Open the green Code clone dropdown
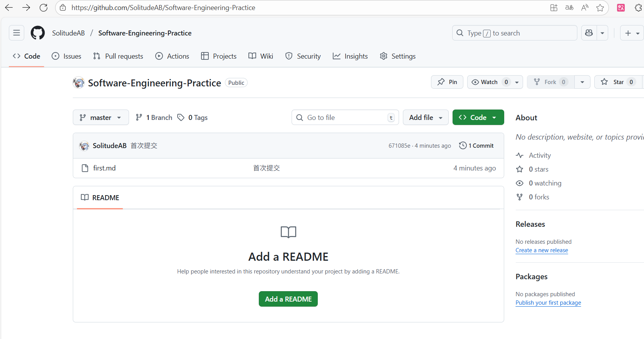Image resolution: width=644 pixels, height=339 pixels. pyautogui.click(x=478, y=117)
